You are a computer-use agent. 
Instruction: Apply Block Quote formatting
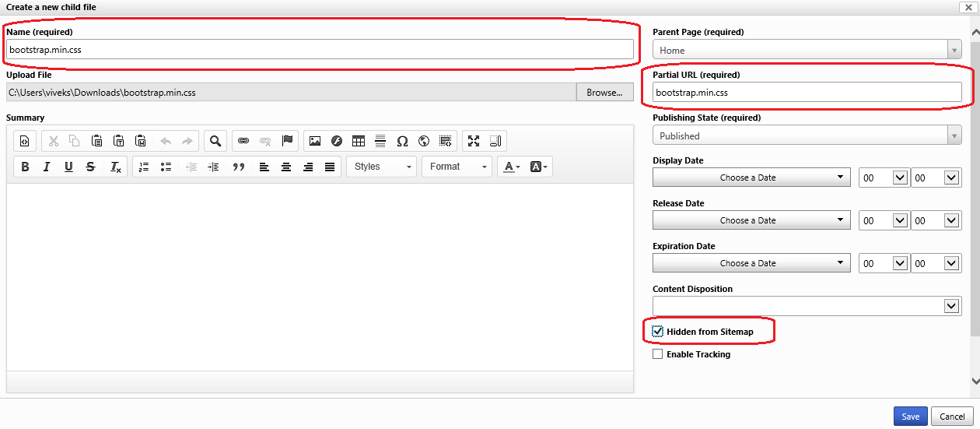239,167
